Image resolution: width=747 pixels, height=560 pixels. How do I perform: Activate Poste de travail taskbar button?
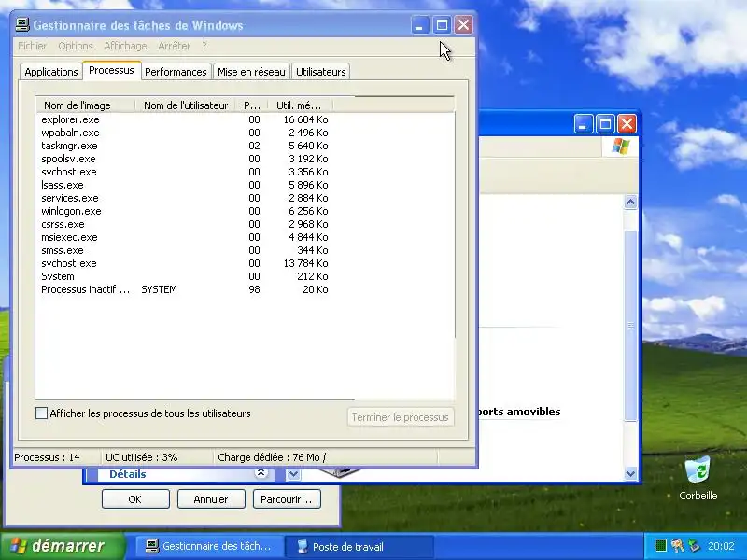point(359,546)
